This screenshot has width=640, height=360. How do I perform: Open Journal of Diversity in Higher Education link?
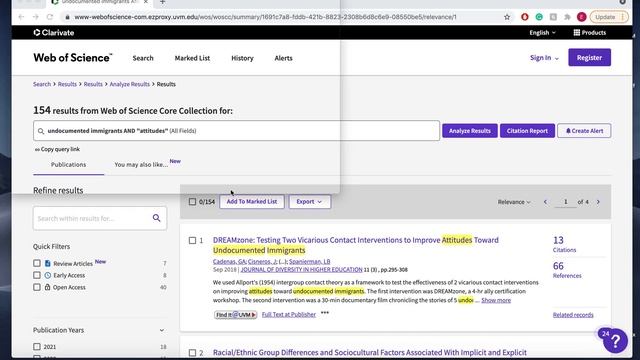tap(301, 270)
